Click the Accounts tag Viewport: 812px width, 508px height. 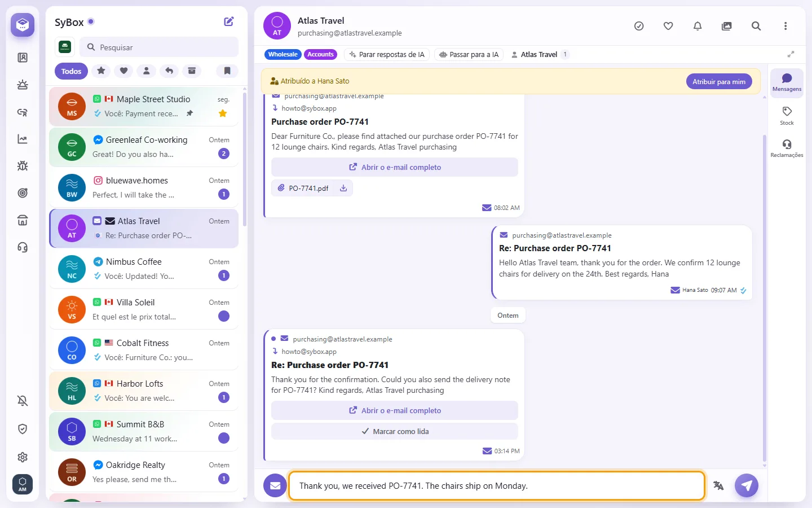click(320, 54)
